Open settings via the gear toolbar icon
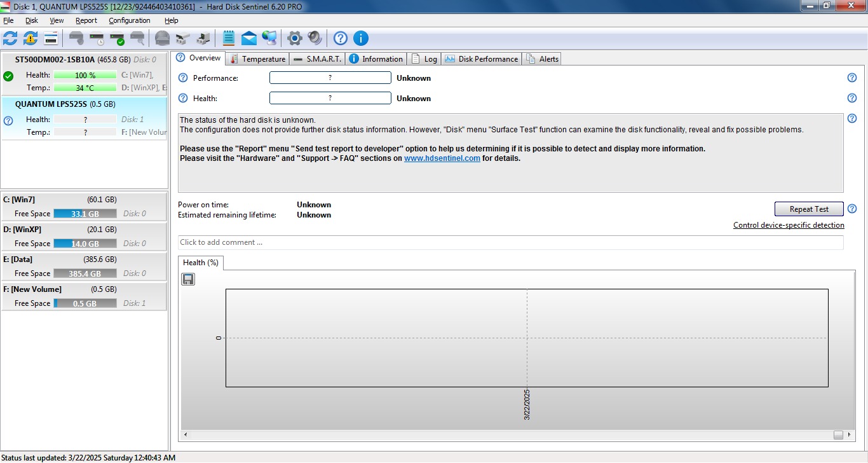868x463 pixels. 294,38
